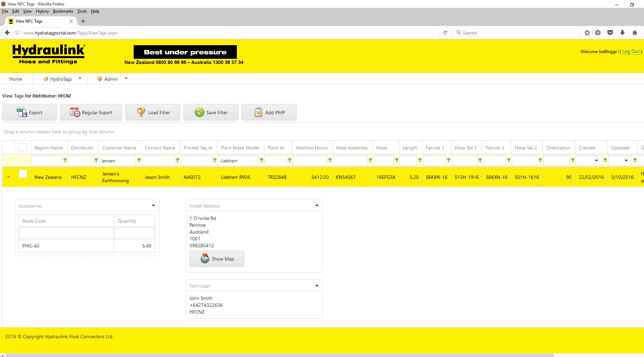
Task: Click the Plant Make Model filter 'Liebherr'
Action: (239, 160)
